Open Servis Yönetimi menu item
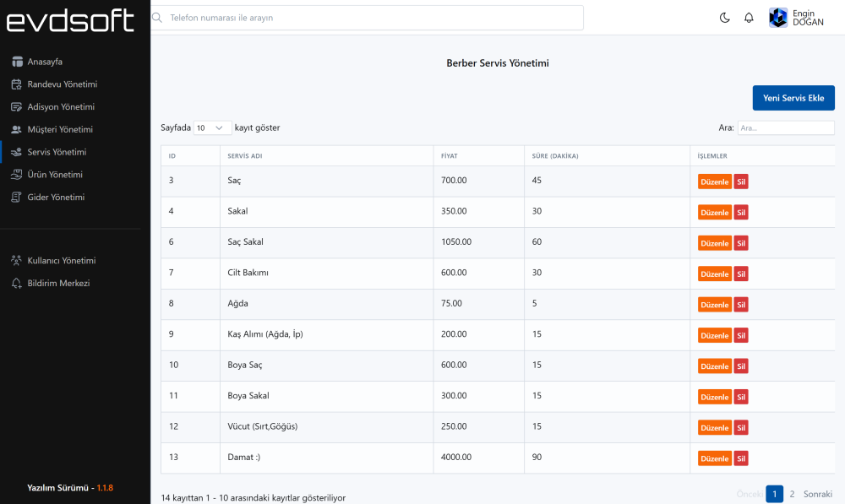The height and width of the screenshot is (504, 845). (57, 152)
